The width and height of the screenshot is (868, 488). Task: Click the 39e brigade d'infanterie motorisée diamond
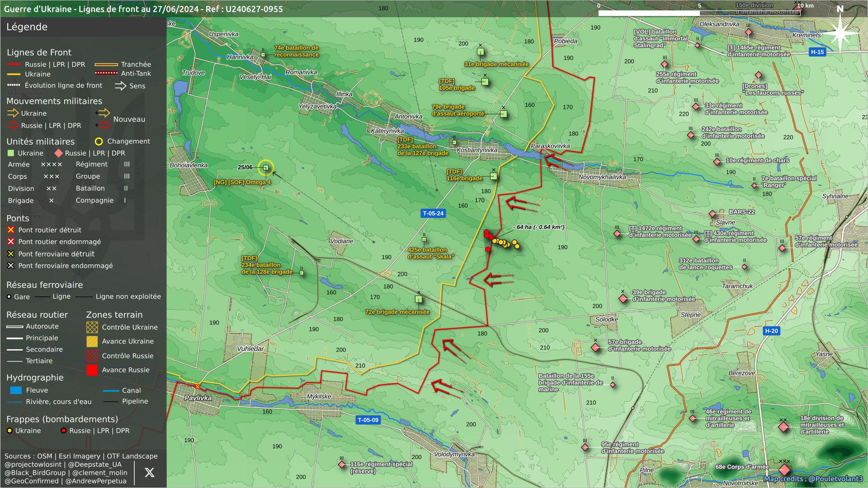[x=623, y=299]
